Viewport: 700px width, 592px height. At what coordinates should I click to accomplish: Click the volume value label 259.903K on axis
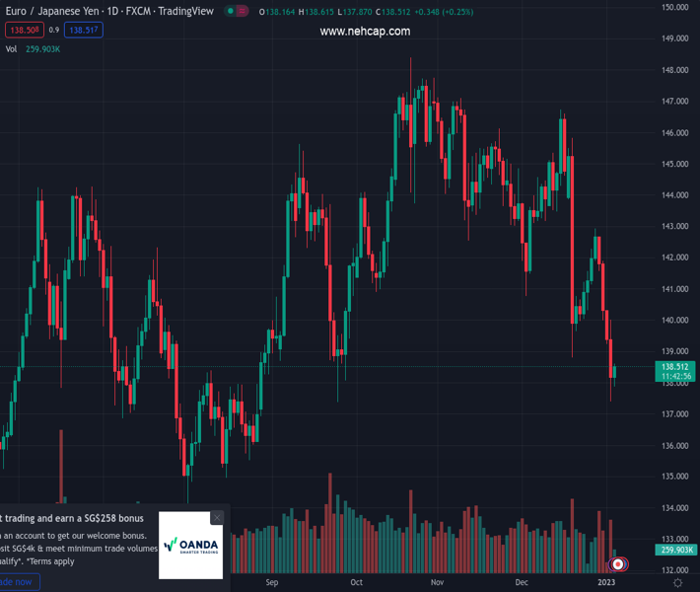point(675,551)
